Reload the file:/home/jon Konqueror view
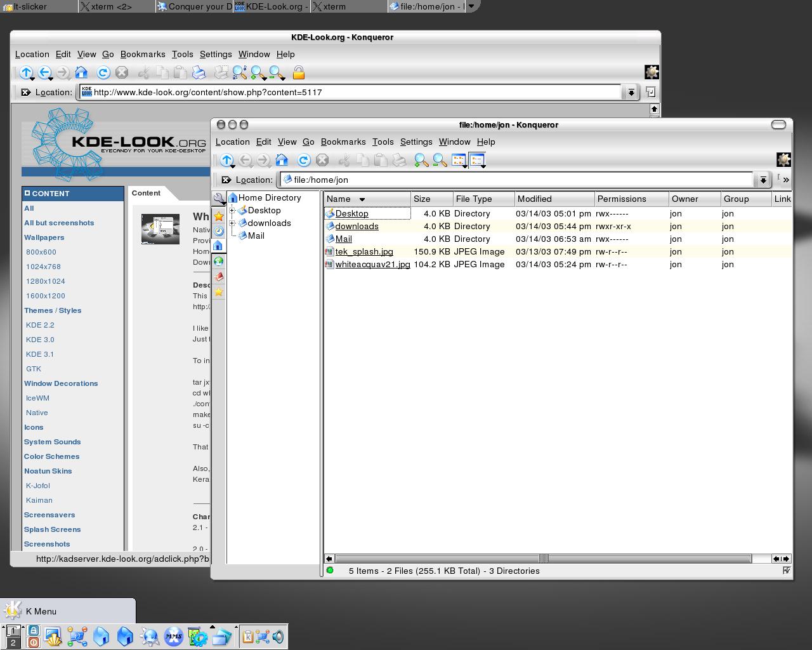Screen dimensions: 812x650 [x=304, y=160]
